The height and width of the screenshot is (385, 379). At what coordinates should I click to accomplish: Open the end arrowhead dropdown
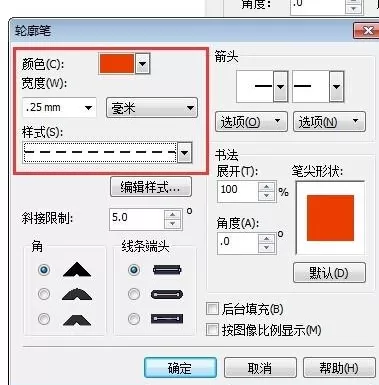[337, 86]
